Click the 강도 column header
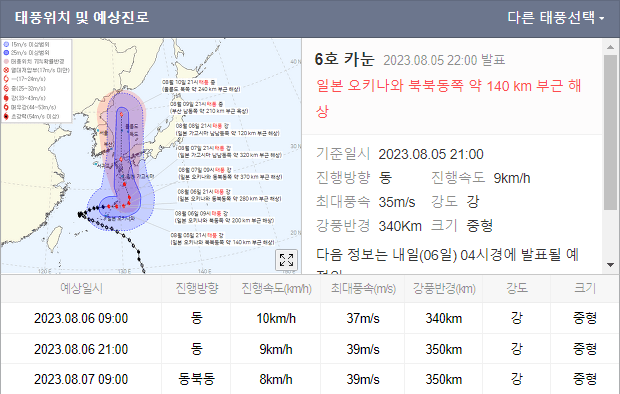Viewport: 620px width, 394px height. coord(517,288)
